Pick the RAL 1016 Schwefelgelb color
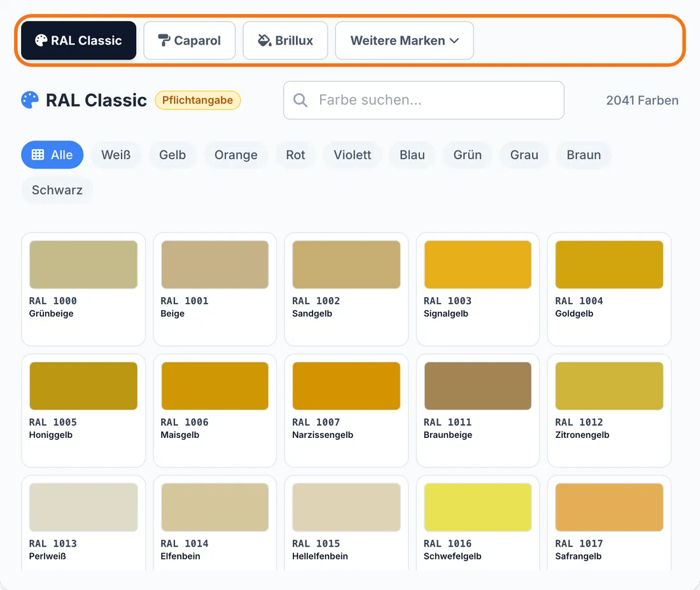 pyautogui.click(x=478, y=523)
